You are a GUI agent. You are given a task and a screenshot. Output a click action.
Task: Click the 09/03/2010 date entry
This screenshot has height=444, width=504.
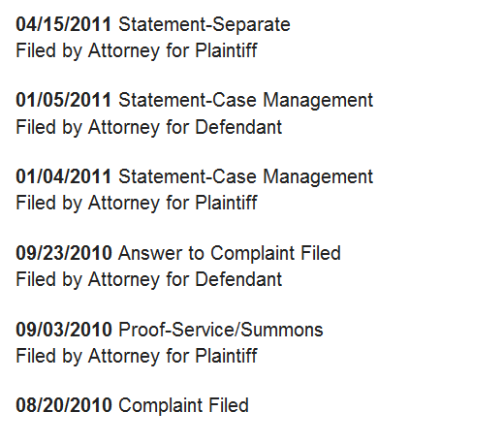64,330
